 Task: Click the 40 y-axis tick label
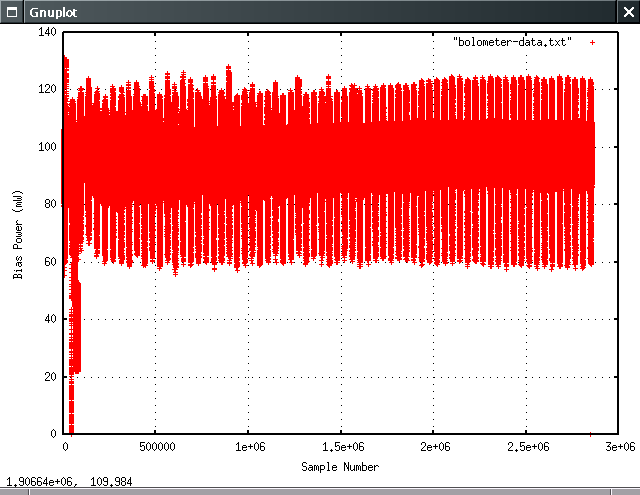click(51, 319)
